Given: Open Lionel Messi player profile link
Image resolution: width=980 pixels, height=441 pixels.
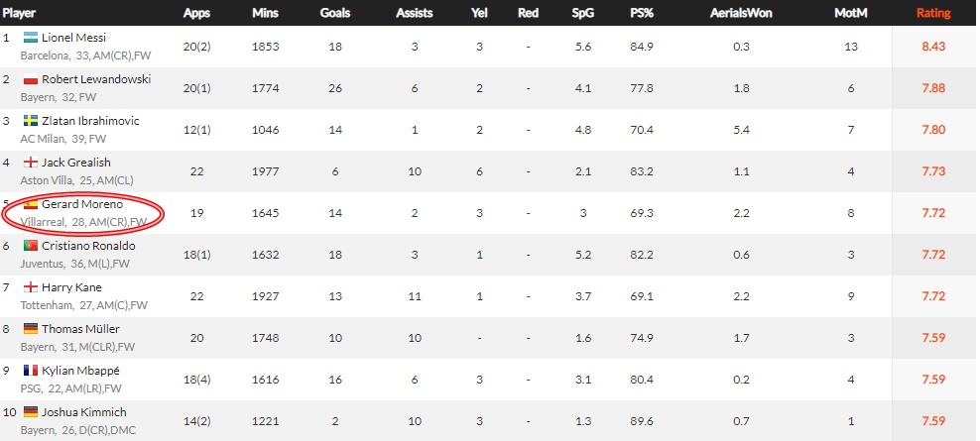Looking at the screenshot, I should click(73, 38).
